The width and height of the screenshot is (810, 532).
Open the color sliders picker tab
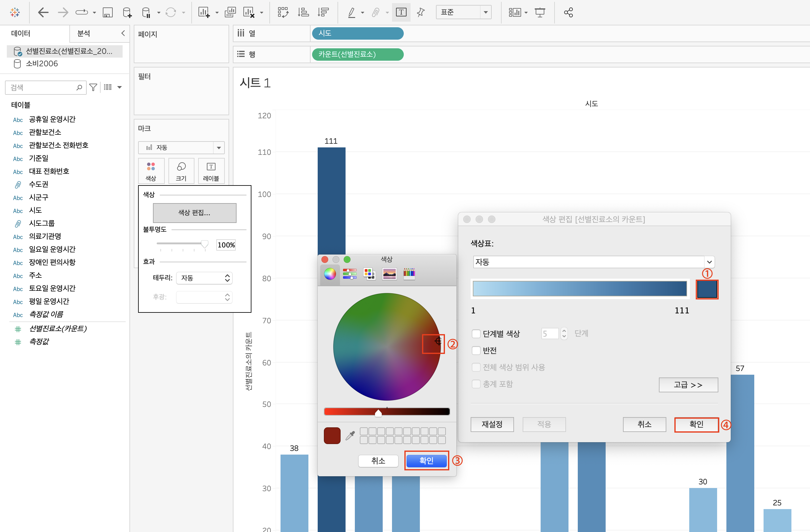[x=350, y=274]
